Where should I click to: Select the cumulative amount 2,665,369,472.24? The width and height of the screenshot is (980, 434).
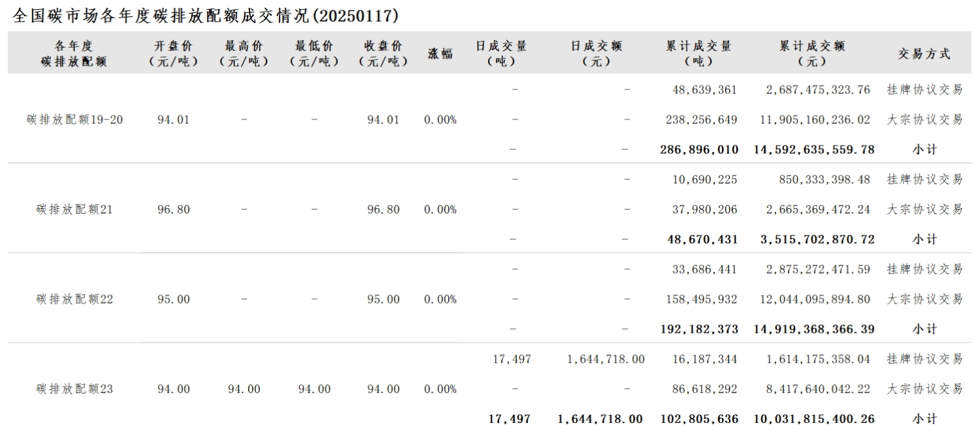click(818, 209)
